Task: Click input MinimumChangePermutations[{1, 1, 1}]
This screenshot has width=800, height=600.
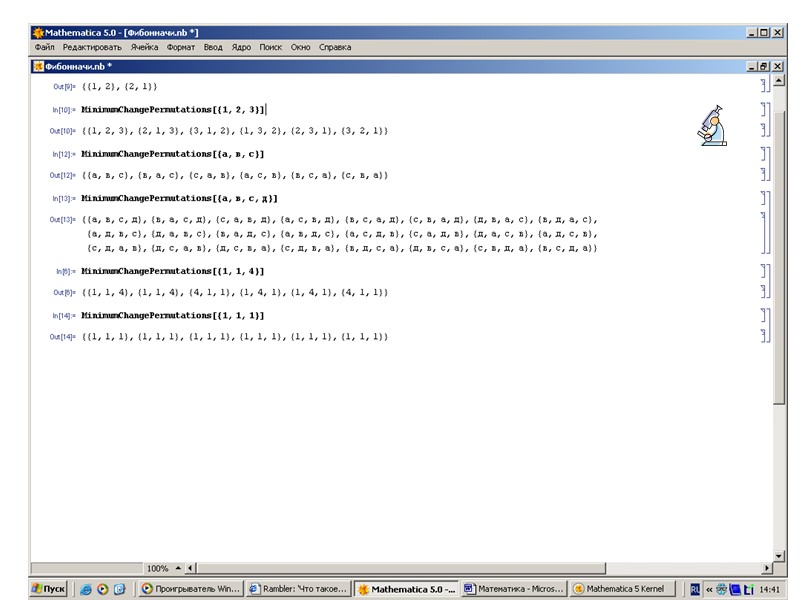Action: (173, 315)
